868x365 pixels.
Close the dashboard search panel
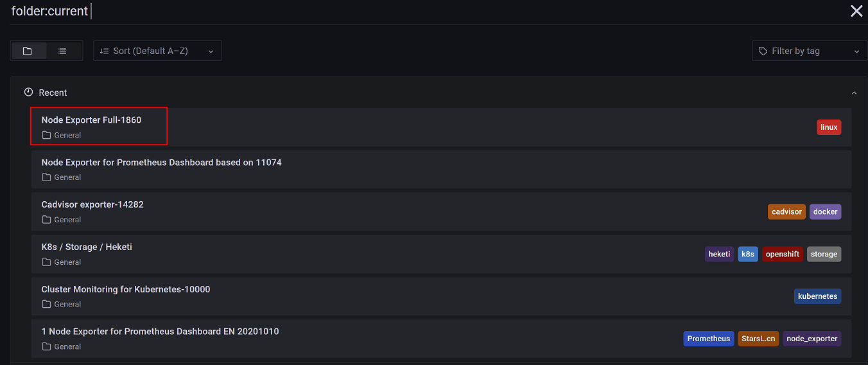(x=856, y=11)
